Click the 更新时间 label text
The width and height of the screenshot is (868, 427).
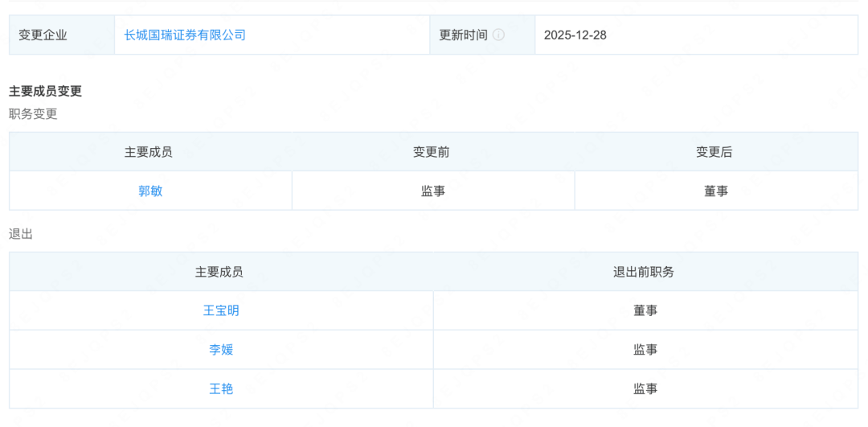pos(464,35)
